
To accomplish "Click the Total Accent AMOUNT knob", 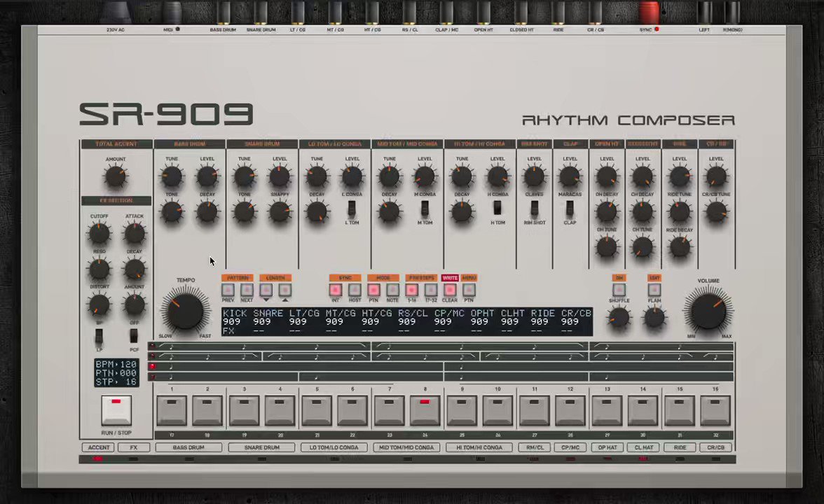I will (116, 177).
